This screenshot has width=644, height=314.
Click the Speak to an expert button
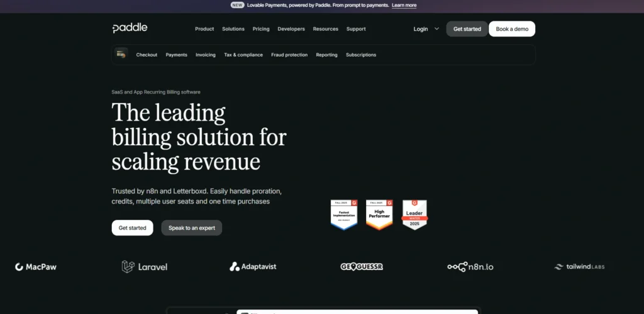192,227
